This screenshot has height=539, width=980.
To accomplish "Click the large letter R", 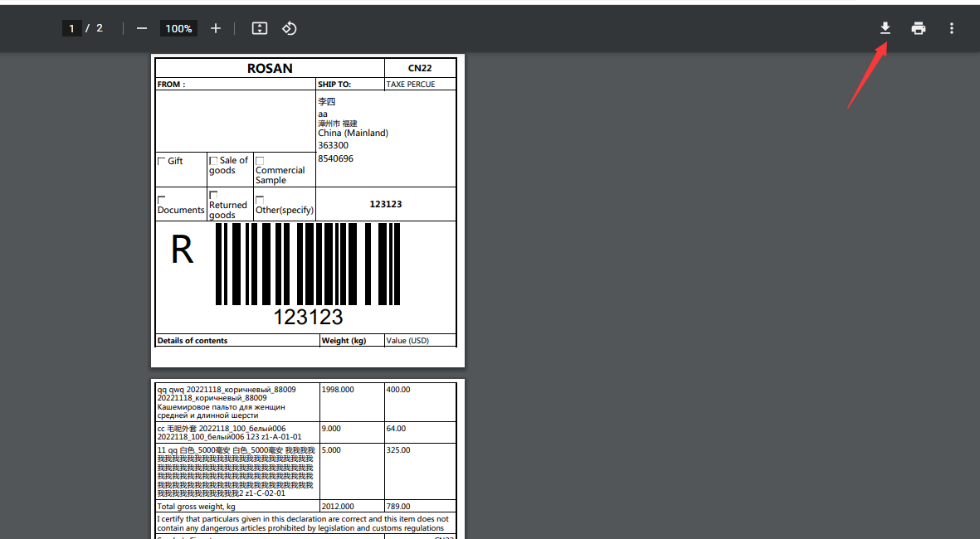I will pyautogui.click(x=182, y=250).
